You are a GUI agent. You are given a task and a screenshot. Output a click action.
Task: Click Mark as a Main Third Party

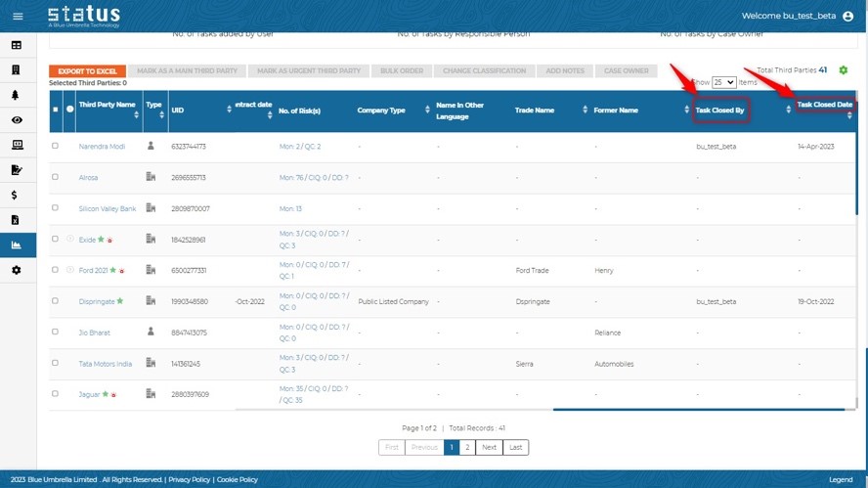pos(187,70)
